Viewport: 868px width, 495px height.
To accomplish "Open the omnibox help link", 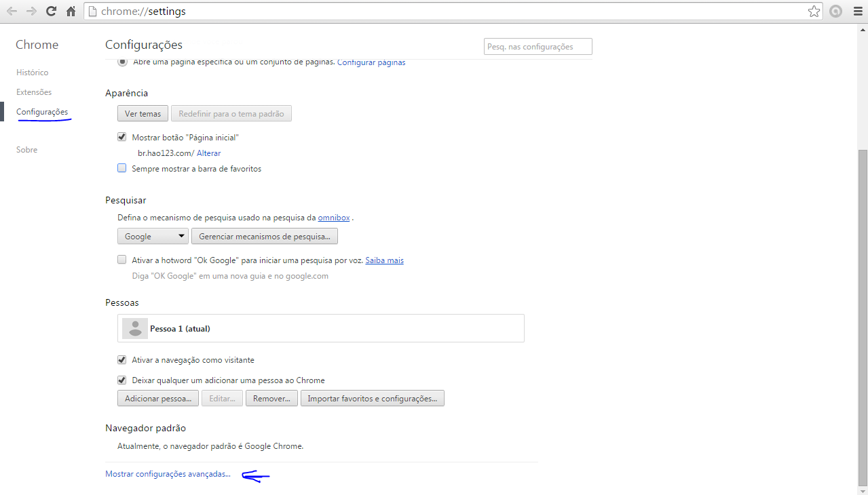I will click(x=334, y=218).
